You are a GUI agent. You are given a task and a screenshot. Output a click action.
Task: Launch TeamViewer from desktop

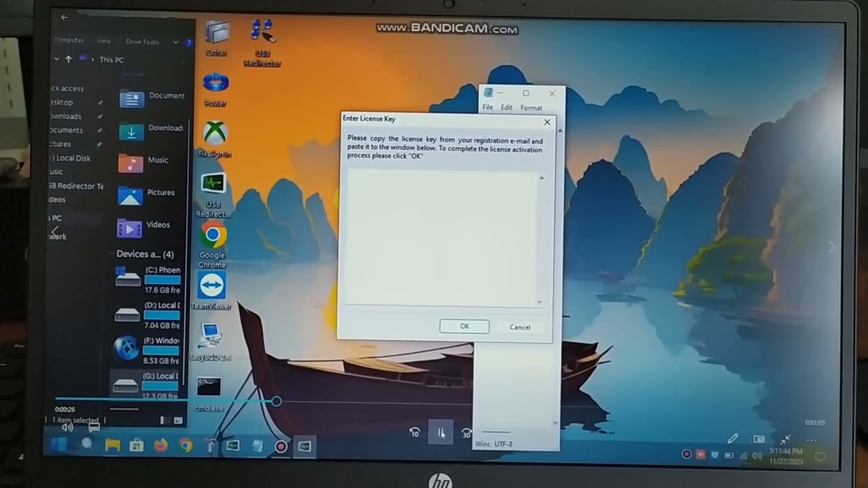point(212,291)
